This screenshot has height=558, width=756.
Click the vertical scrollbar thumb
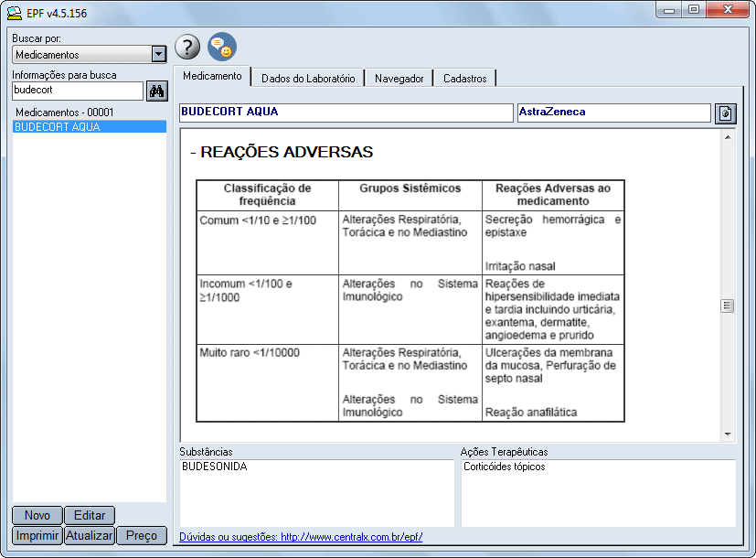[x=728, y=306]
